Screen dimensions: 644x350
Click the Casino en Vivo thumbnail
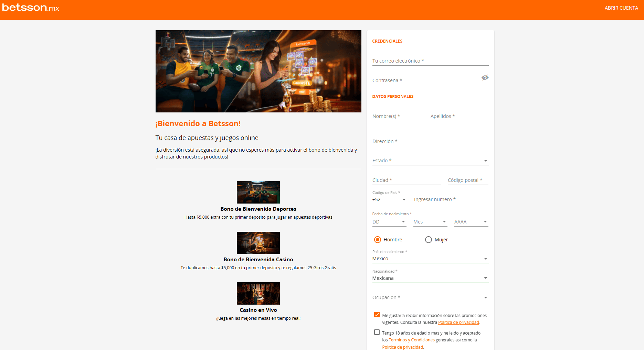pyautogui.click(x=258, y=293)
